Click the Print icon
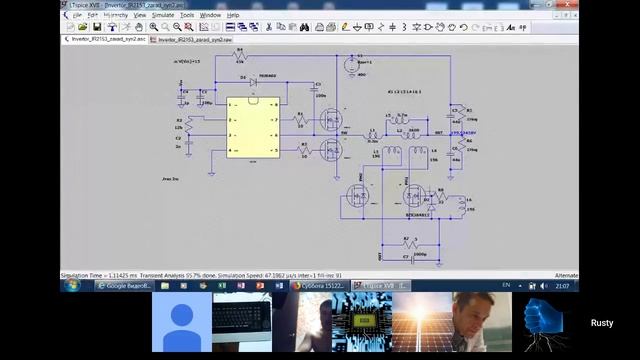The width and height of the screenshot is (640, 360). click(320, 27)
